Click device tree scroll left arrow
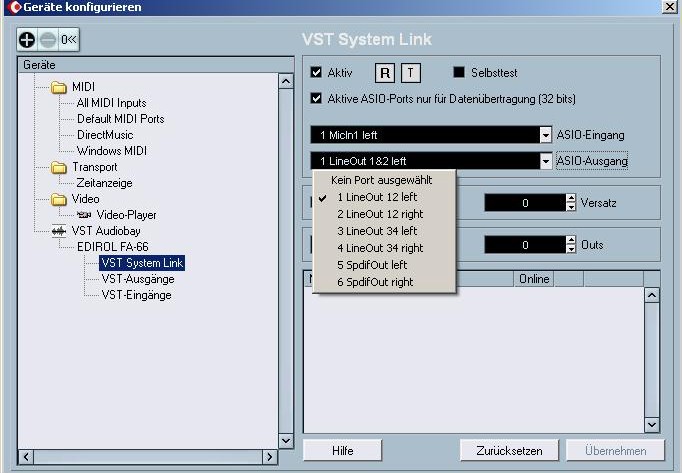682x473 pixels. 26,457
